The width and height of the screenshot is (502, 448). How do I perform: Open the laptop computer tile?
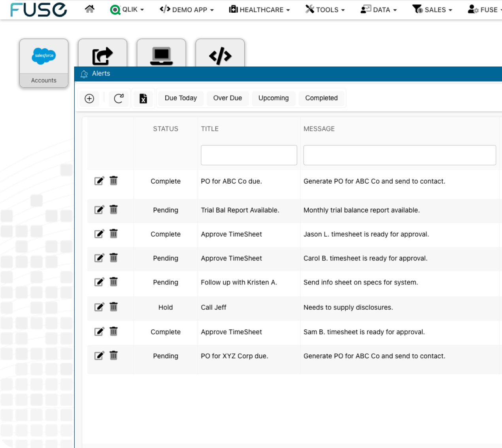coord(161,56)
